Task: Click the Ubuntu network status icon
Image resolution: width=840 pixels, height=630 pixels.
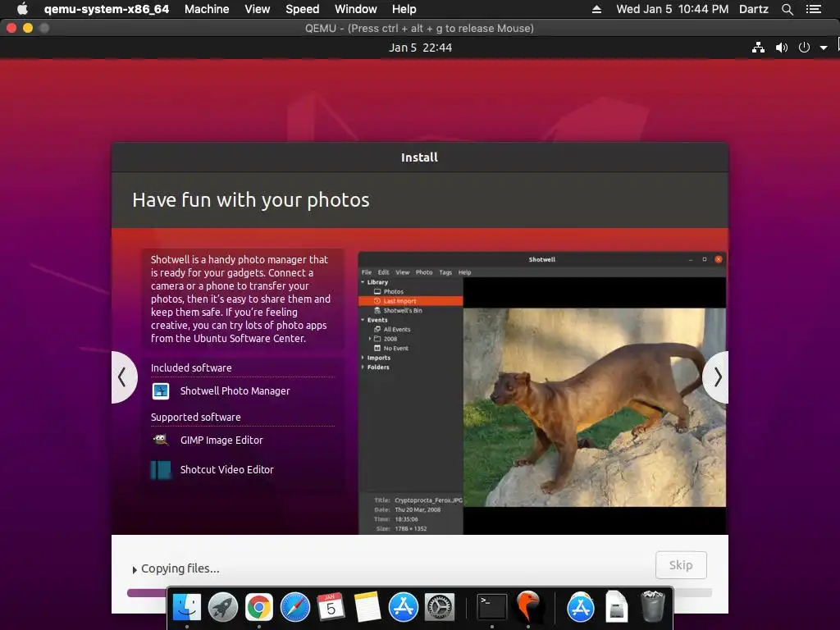Action: [758, 48]
